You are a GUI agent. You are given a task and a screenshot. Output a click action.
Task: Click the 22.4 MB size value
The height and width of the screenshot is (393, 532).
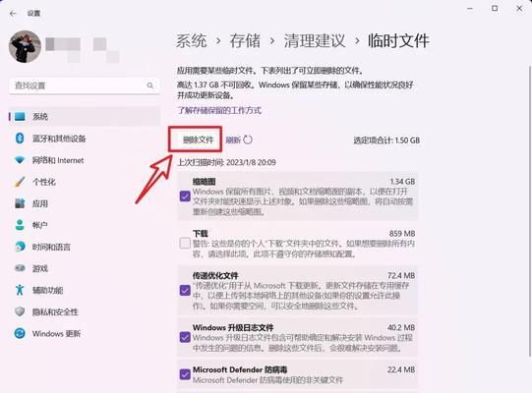pyautogui.click(x=401, y=369)
